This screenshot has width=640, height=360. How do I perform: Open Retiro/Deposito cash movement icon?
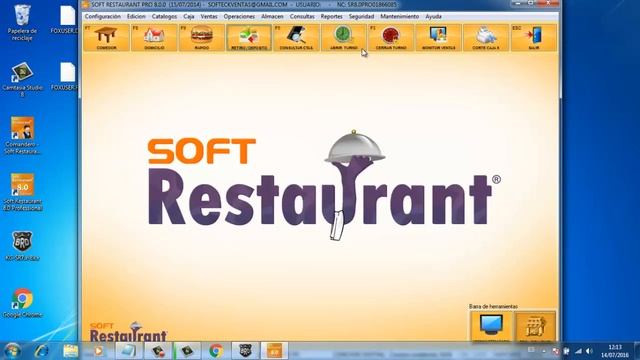click(249, 38)
